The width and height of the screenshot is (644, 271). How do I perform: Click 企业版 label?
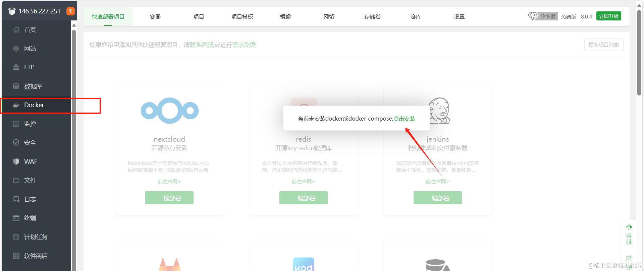[x=548, y=16]
